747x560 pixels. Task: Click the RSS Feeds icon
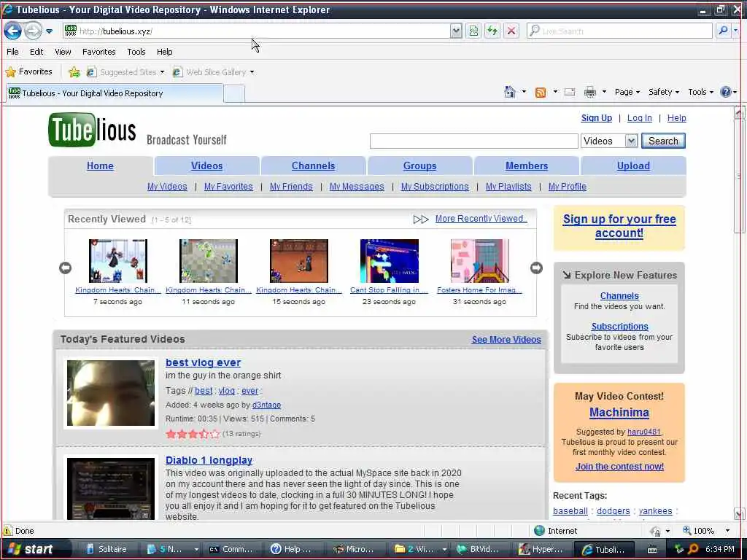click(541, 93)
